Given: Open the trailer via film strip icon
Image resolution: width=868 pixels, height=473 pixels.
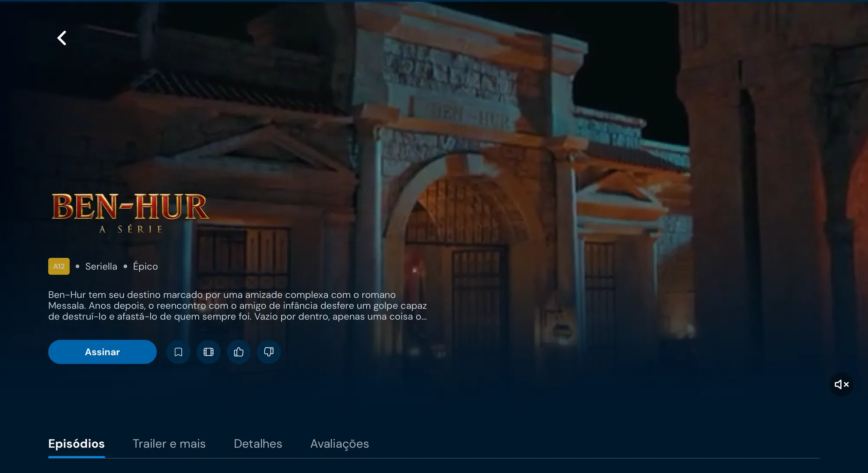Looking at the screenshot, I should [209, 352].
